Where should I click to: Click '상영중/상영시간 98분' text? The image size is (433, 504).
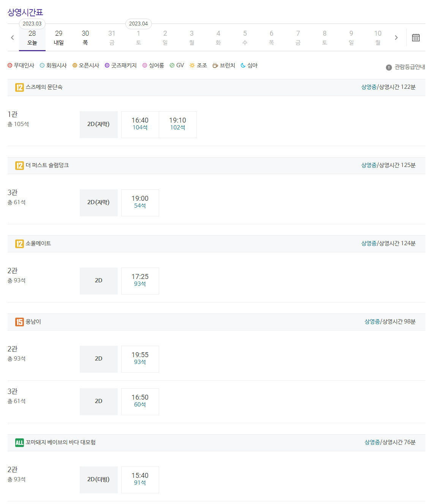pos(390,321)
